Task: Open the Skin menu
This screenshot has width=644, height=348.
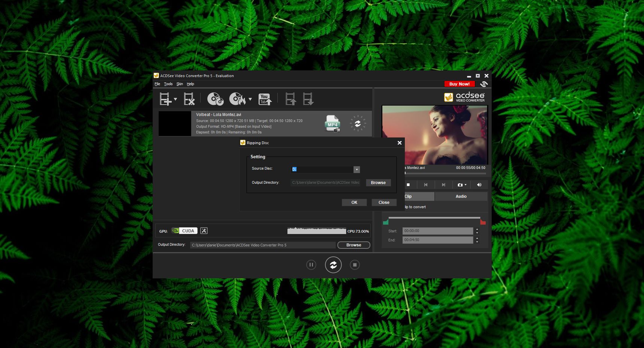Action: click(x=180, y=84)
